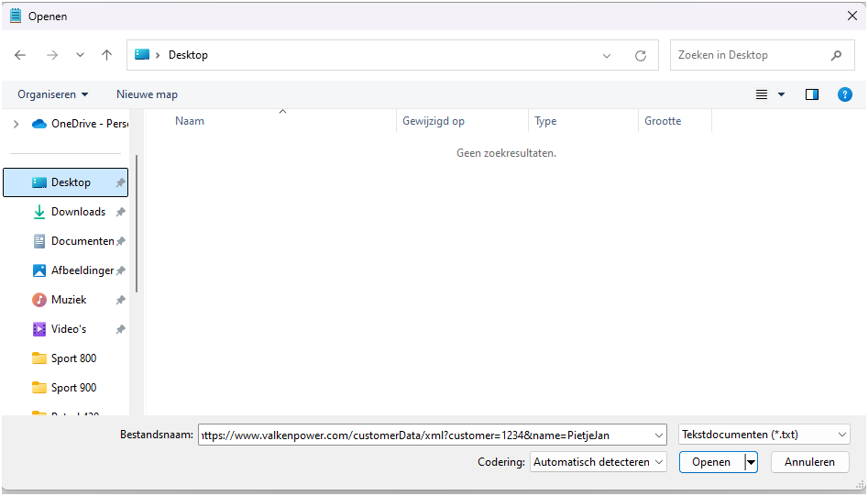Click the Annuleren button
The image size is (868, 496).
coord(809,462)
